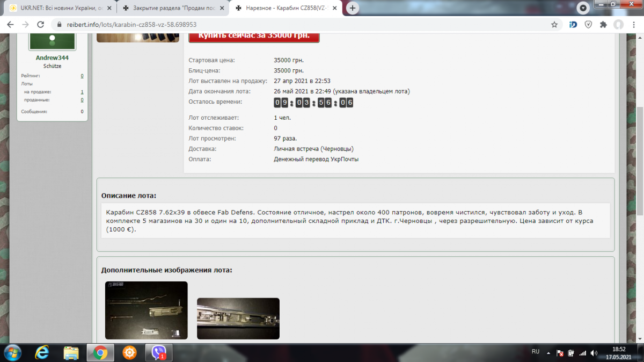
Task: Click the 'Описание лота:' heading
Action: [129, 196]
